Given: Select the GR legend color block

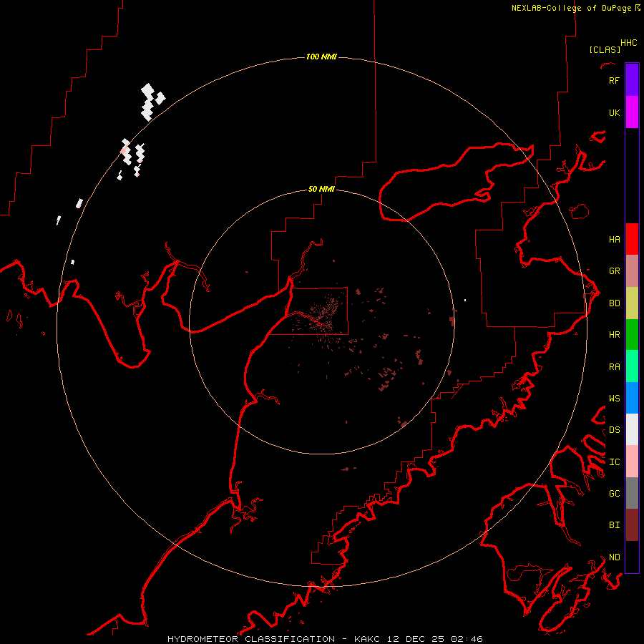Looking at the screenshot, I should 632,271.
